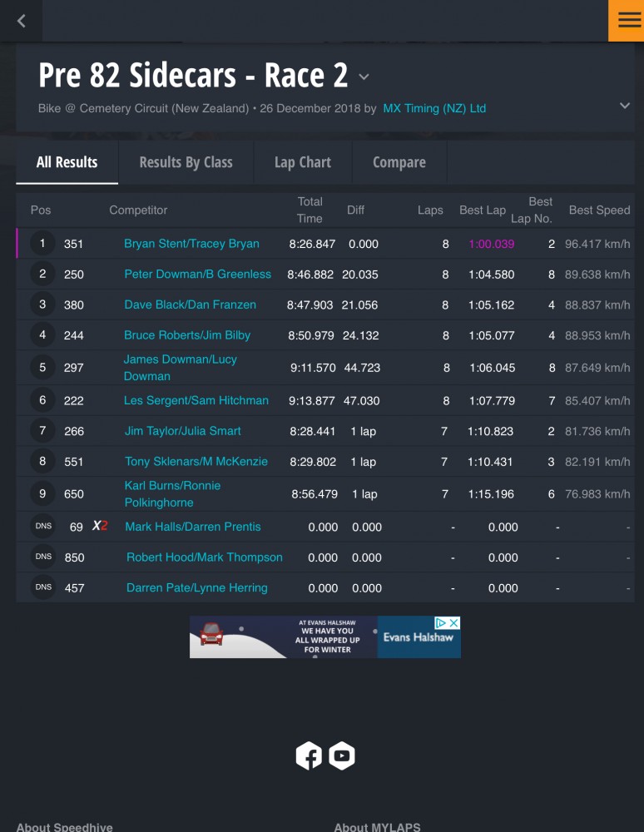The image size is (644, 832).
Task: Click position 1 circle badge
Action: click(x=42, y=244)
